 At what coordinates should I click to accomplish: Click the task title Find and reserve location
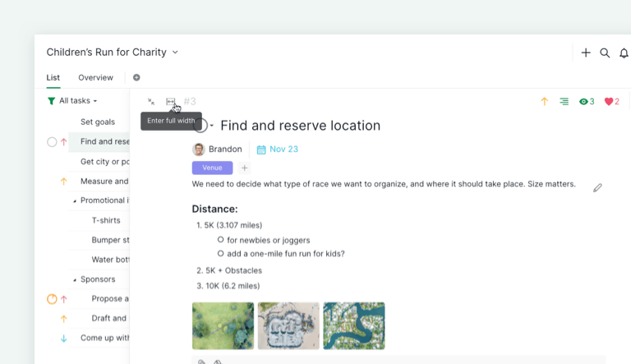click(x=300, y=126)
